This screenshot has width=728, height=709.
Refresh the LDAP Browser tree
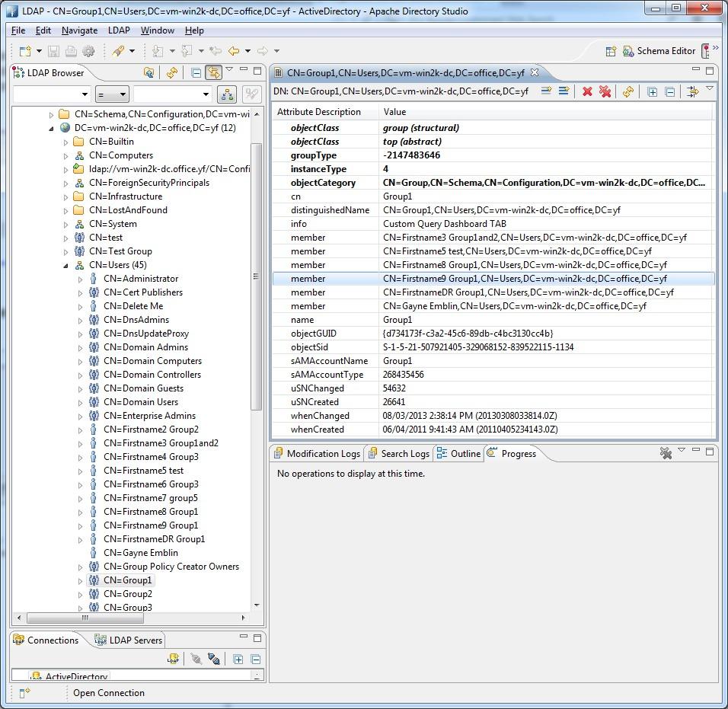(172, 72)
